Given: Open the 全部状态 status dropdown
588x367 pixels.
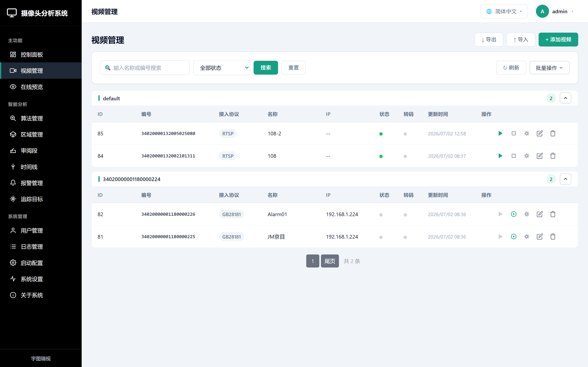Looking at the screenshot, I should click(222, 68).
